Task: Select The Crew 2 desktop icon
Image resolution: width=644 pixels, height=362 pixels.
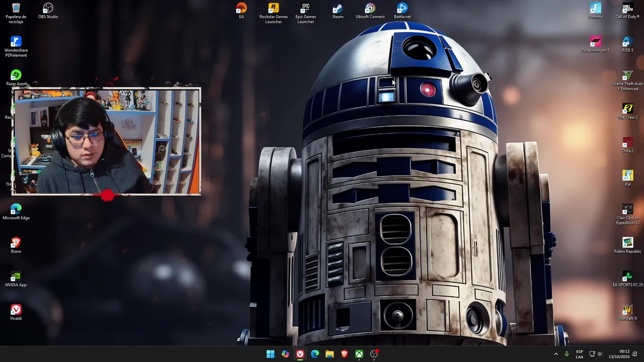Action: [628, 112]
